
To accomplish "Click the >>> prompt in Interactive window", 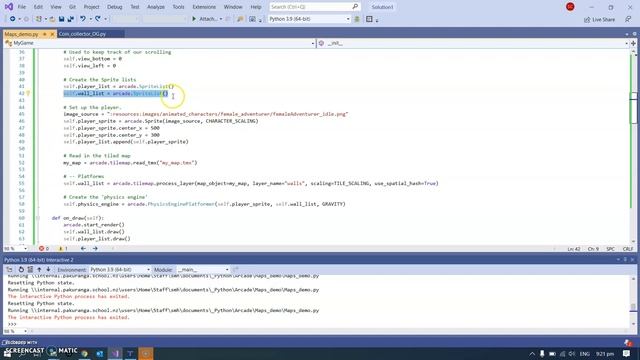I will tap(12, 324).
